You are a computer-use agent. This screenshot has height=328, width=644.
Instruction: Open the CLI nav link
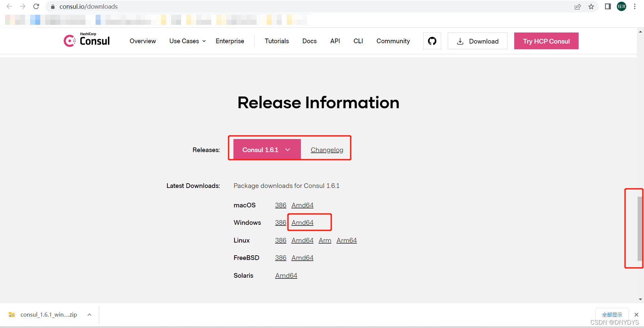[358, 41]
